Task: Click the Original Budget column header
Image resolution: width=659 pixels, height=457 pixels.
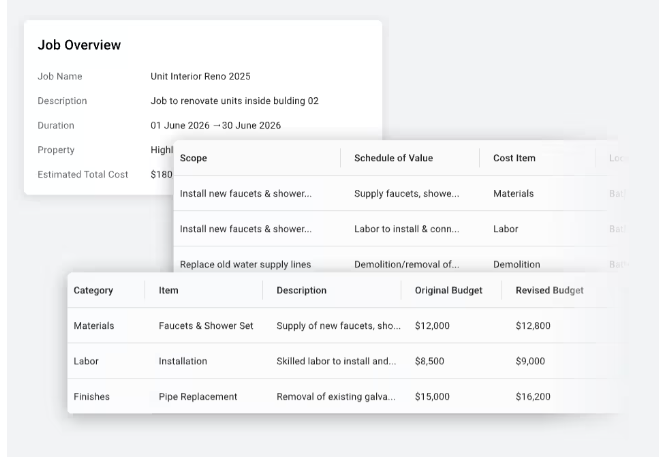Action: point(448,291)
